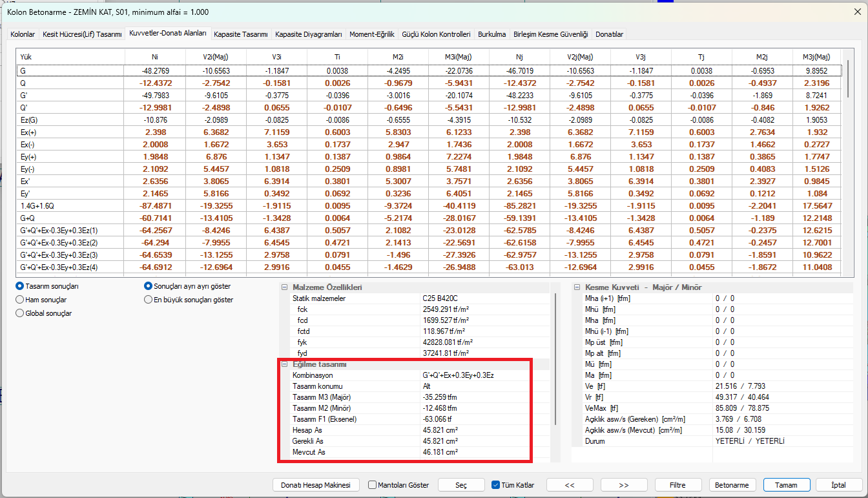This screenshot has height=498, width=868.
Task: Click the Kombinasyon value G'+Q'+Ex+0.3Ey+0.3Ez
Action: tap(459, 375)
